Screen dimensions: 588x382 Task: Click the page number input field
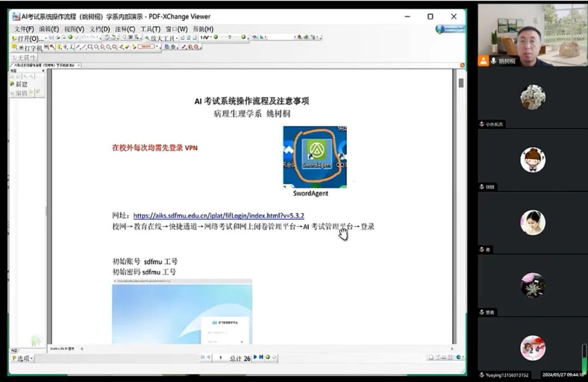(x=220, y=358)
